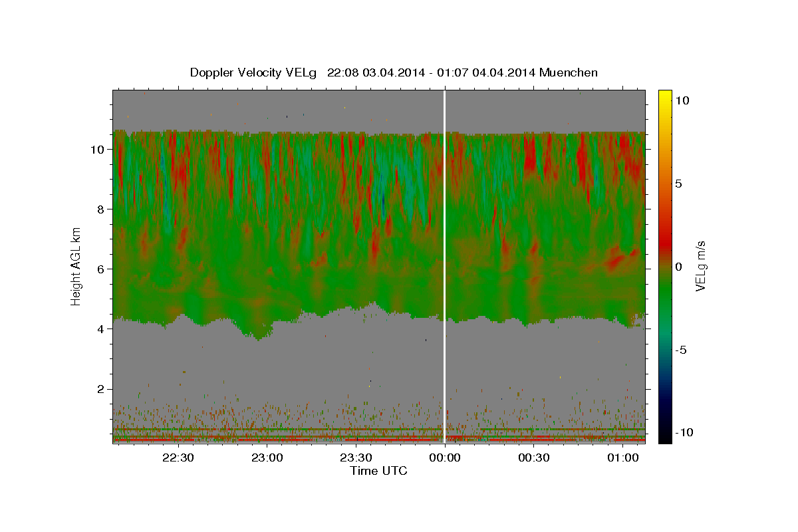This screenshot has height=532, width=798.
Task: Click the 6 km height tick label
Action: coord(102,269)
